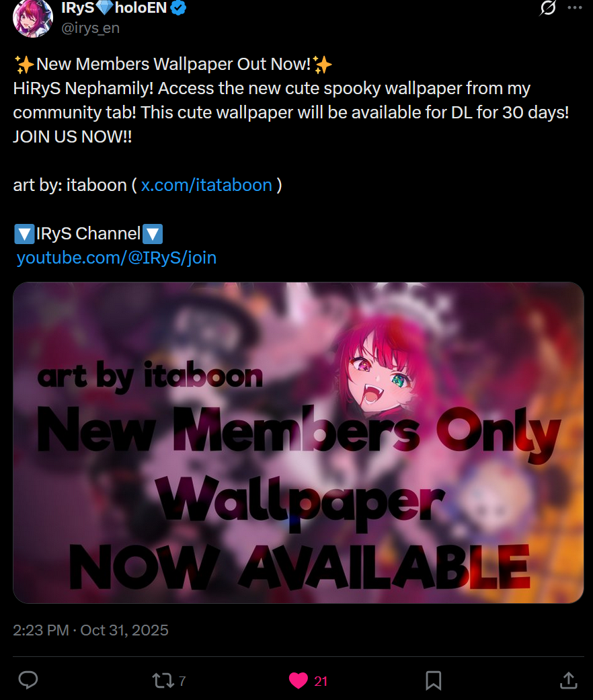Viewport: 593px width, 700px height.
Task: Repost this tweet via the repost icon
Action: pyautogui.click(x=163, y=680)
